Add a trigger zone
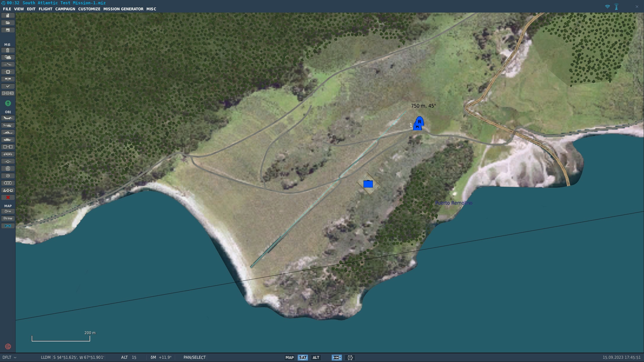This screenshot has height=362, width=644. pos(8,169)
